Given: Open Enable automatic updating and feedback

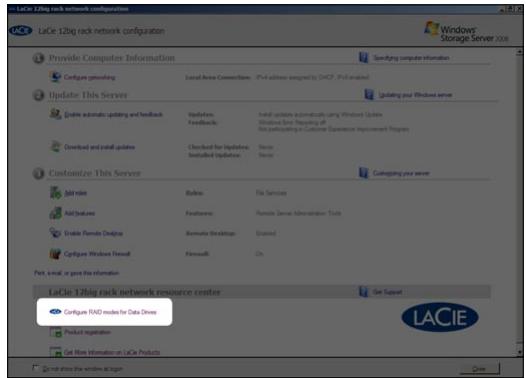Looking at the screenshot, I should click(x=113, y=115).
